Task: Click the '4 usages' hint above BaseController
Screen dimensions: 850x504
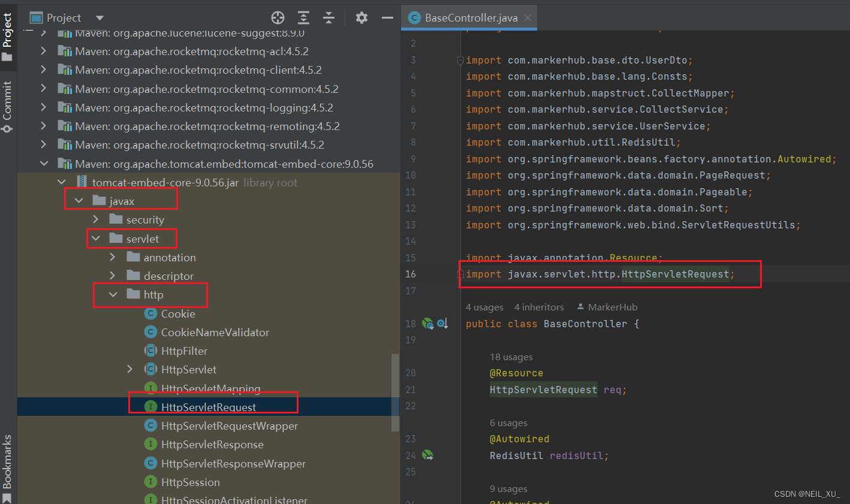Action: (x=484, y=307)
